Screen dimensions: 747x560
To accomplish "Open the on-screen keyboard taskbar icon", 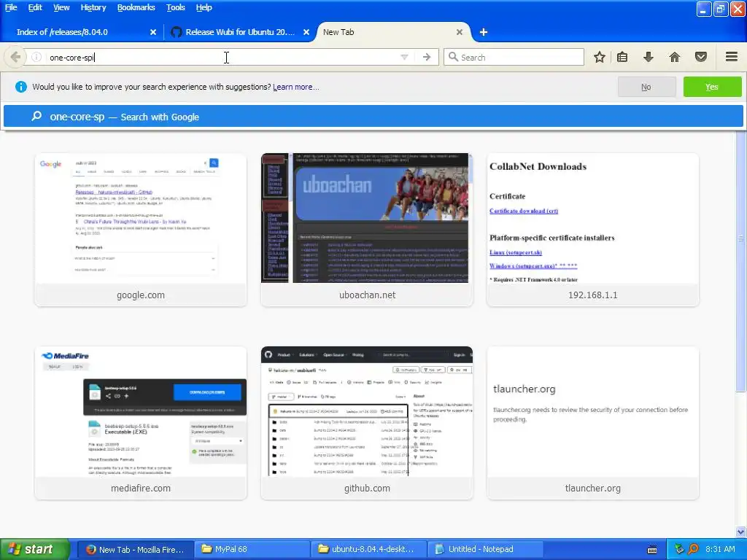I will [x=652, y=550].
